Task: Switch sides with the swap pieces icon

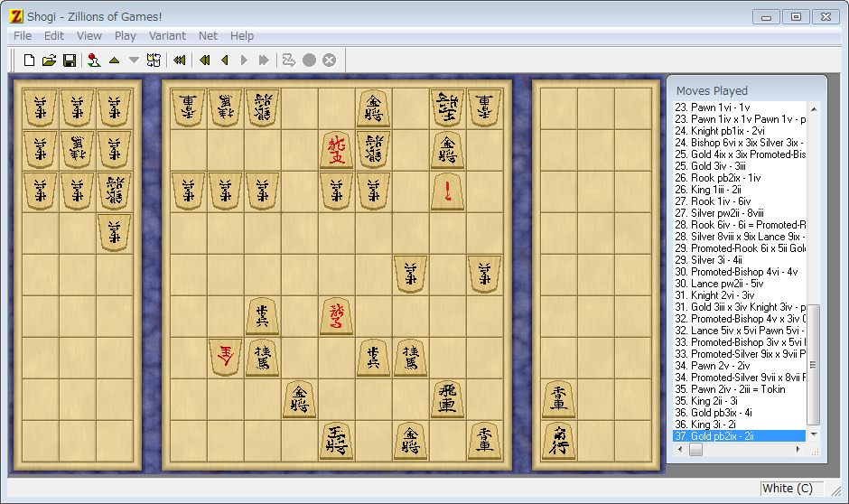Action: tap(154, 61)
